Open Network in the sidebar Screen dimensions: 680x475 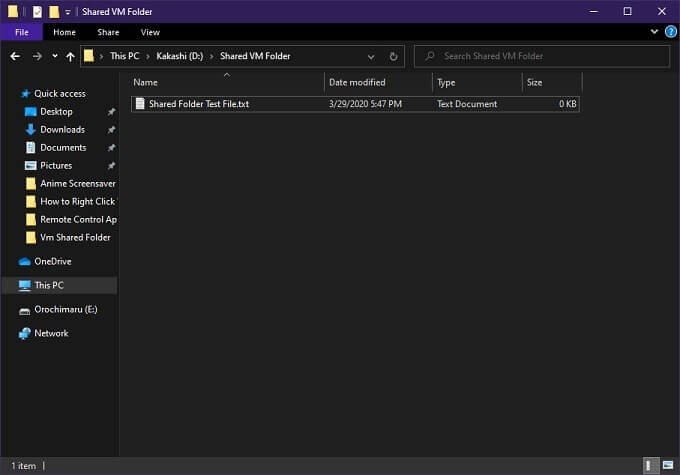(x=51, y=333)
